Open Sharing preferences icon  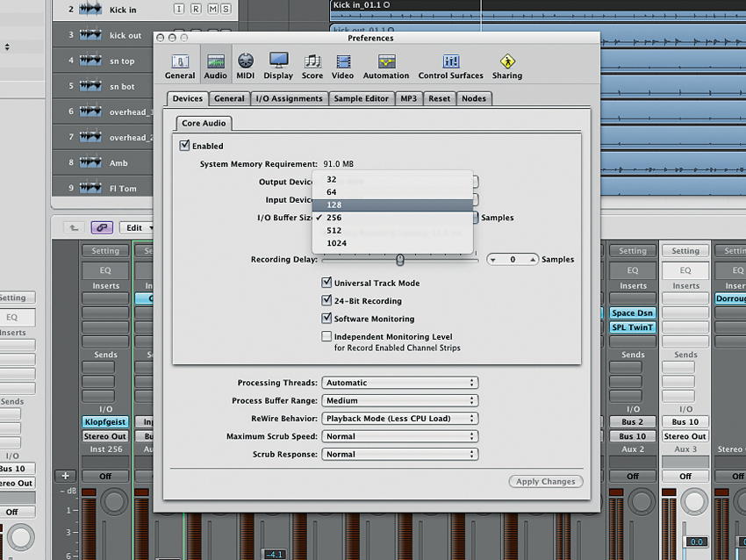tap(507, 67)
